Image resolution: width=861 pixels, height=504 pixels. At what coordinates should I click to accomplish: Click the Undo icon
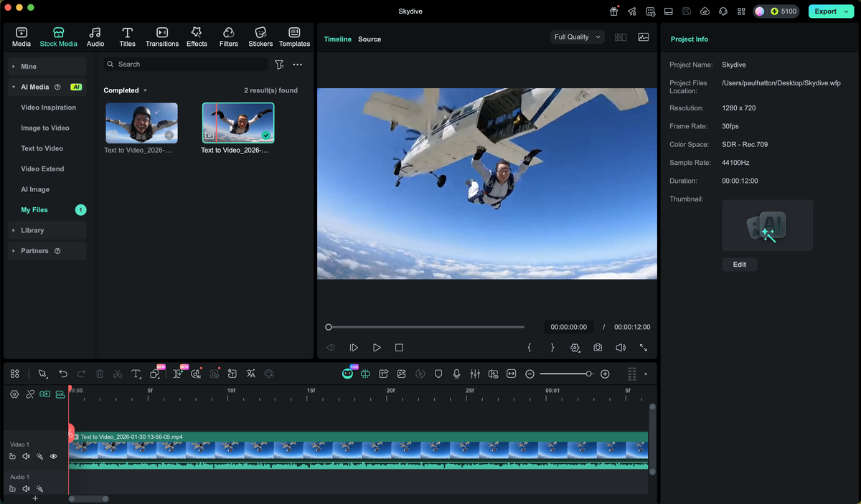pos(63,374)
